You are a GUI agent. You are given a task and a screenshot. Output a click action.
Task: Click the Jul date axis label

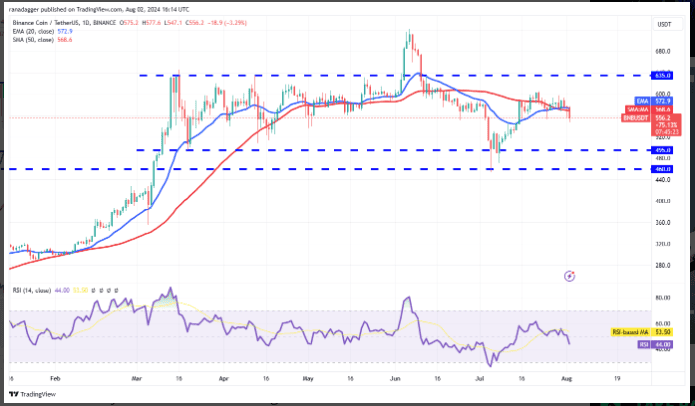479,379
